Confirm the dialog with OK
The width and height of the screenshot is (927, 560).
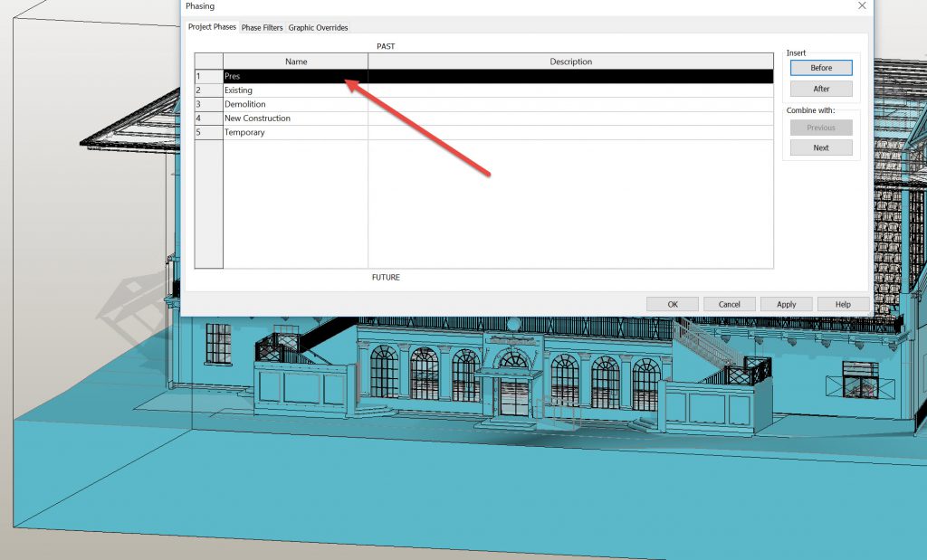(673, 304)
